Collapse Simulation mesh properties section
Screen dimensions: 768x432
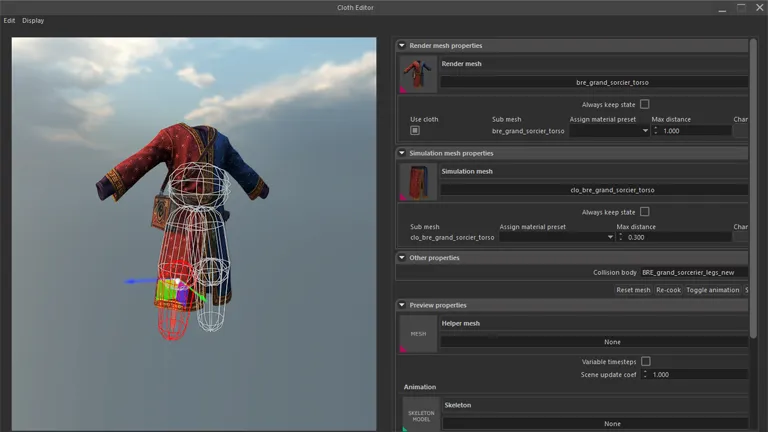pyautogui.click(x=402, y=153)
